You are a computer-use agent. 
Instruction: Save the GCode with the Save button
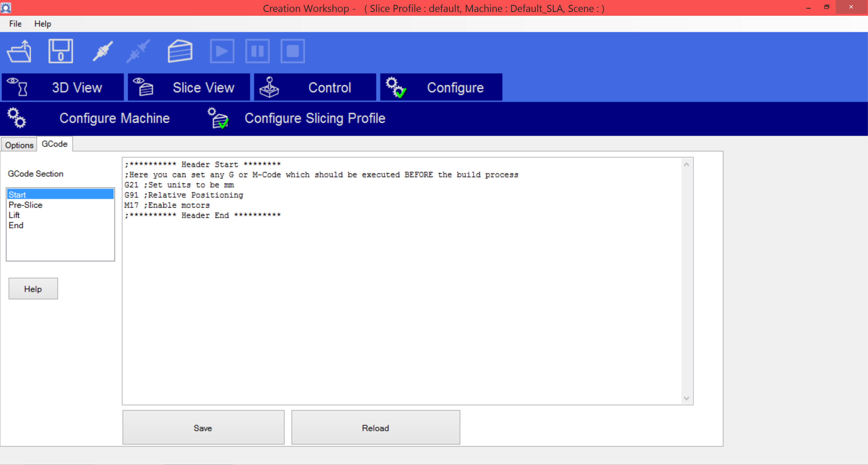[203, 428]
